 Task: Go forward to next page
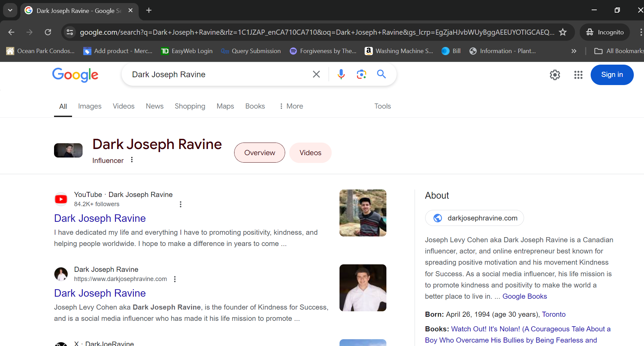click(30, 32)
